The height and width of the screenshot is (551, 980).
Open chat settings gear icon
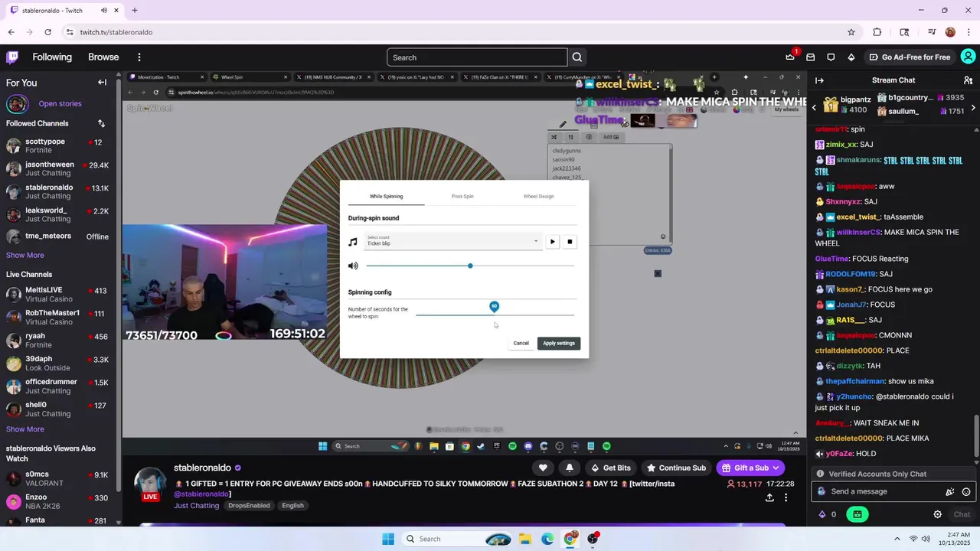point(937,514)
